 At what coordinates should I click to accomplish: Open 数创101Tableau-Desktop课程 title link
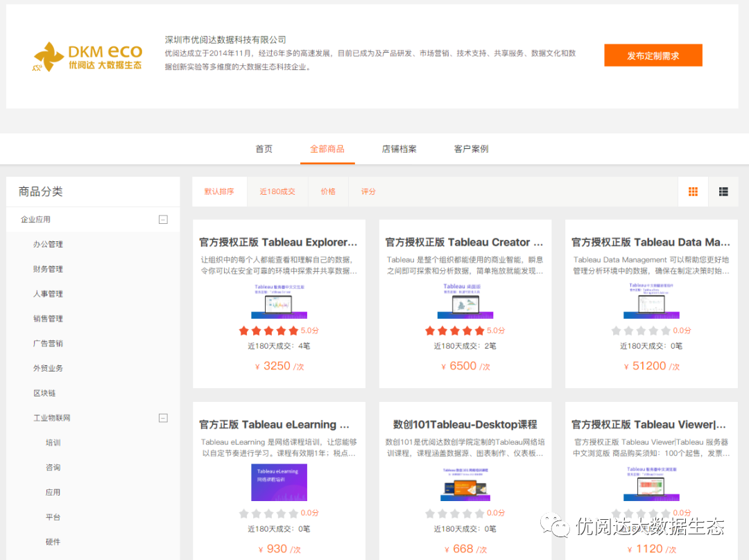click(x=465, y=425)
